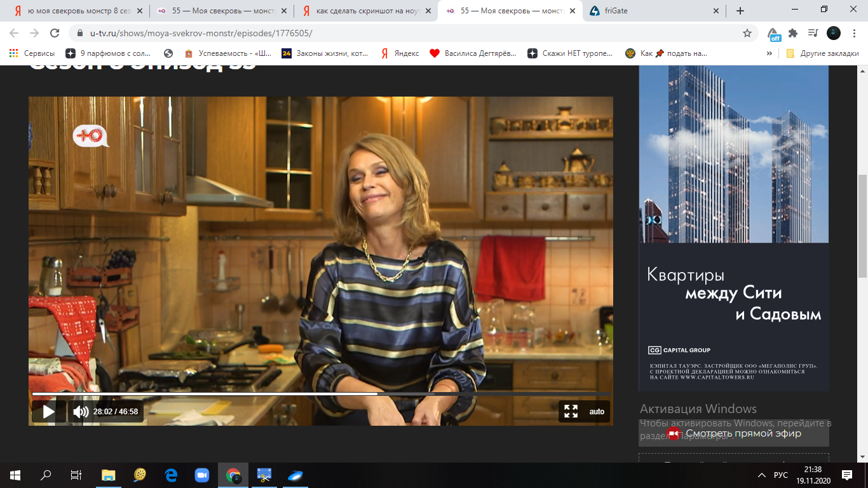Image resolution: width=868 pixels, height=488 pixels.
Task: Click the 28:02 / 46:58 time display
Action: pyautogui.click(x=116, y=412)
